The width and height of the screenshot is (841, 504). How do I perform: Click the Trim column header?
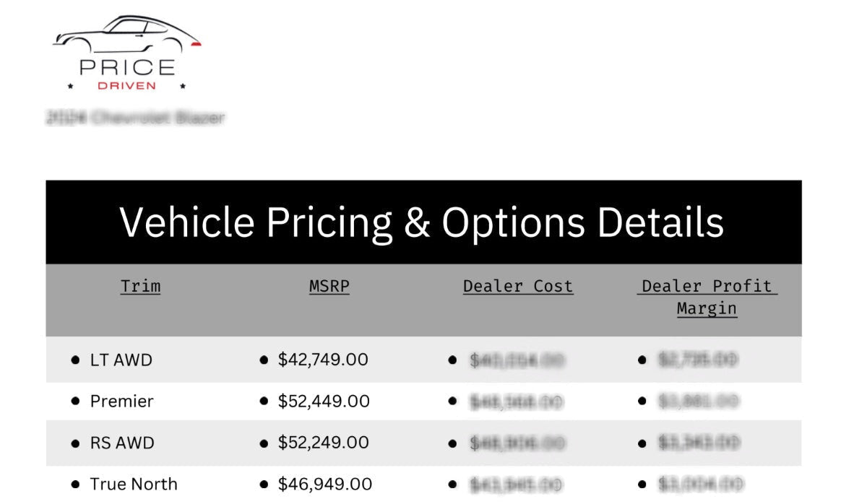140,286
